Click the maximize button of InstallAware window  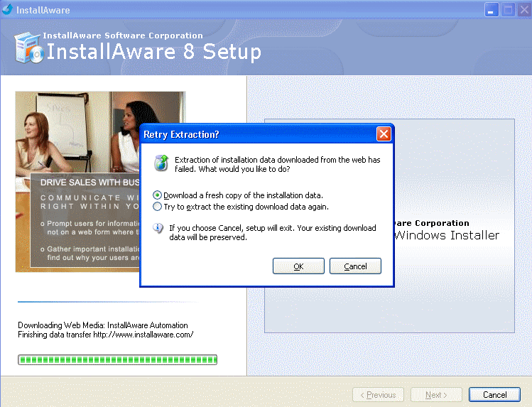pos(509,10)
